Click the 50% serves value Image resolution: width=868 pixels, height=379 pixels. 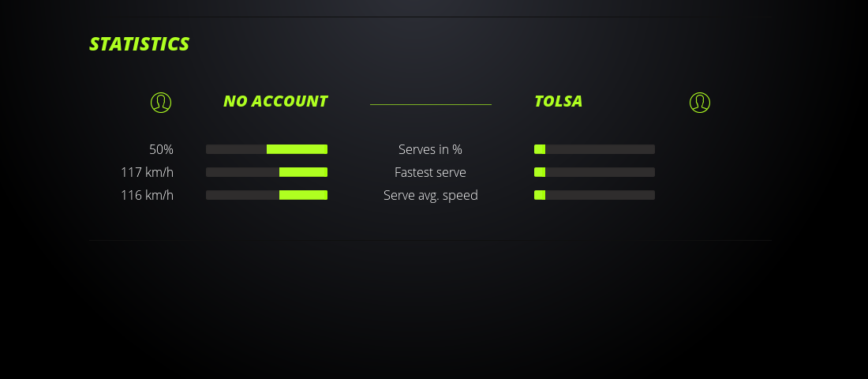(161, 149)
